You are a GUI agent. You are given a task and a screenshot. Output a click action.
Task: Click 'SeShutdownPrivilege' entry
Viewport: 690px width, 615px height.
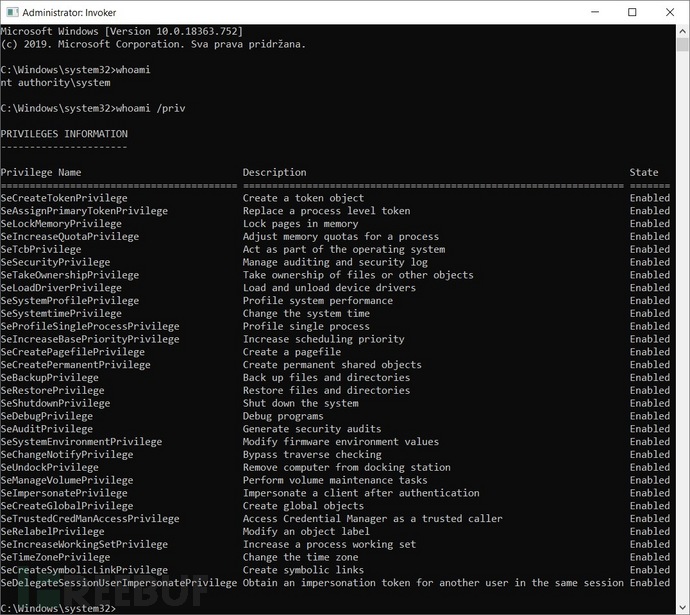coord(55,403)
